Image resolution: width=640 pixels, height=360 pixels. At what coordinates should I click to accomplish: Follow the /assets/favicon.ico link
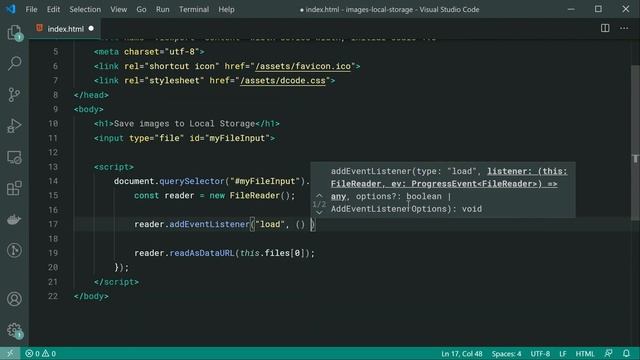click(x=303, y=66)
